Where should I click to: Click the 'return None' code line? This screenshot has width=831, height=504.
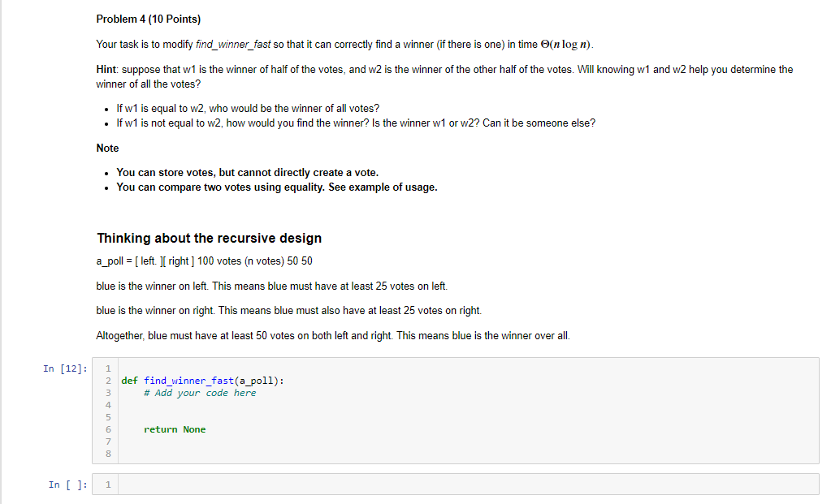tap(175, 429)
